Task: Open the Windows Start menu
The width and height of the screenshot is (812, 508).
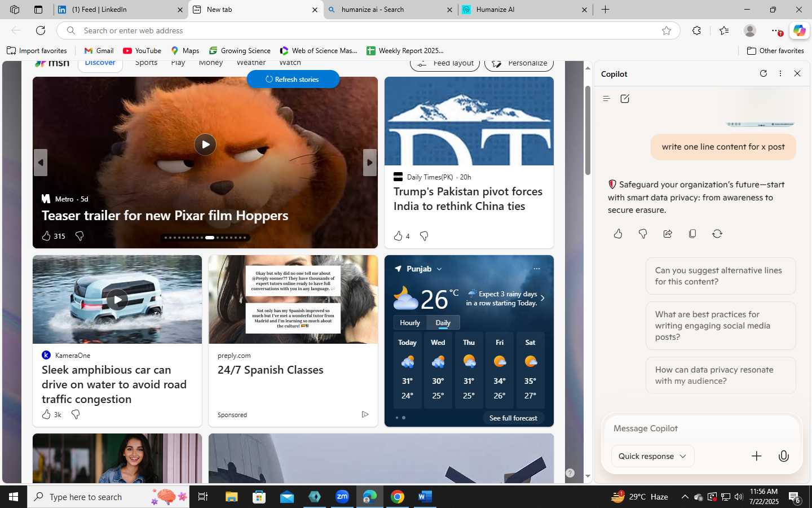Action: point(14,497)
